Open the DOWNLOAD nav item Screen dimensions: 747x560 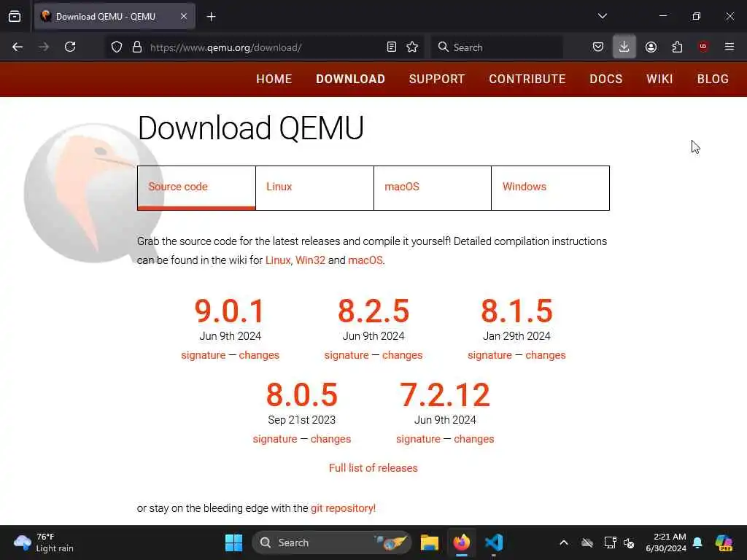coord(351,79)
